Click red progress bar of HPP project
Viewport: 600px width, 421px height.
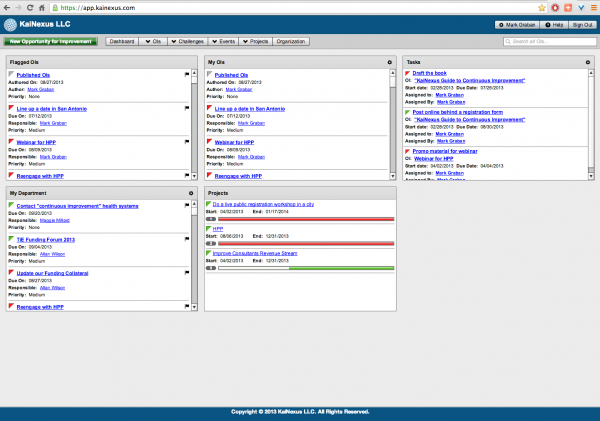(306, 244)
